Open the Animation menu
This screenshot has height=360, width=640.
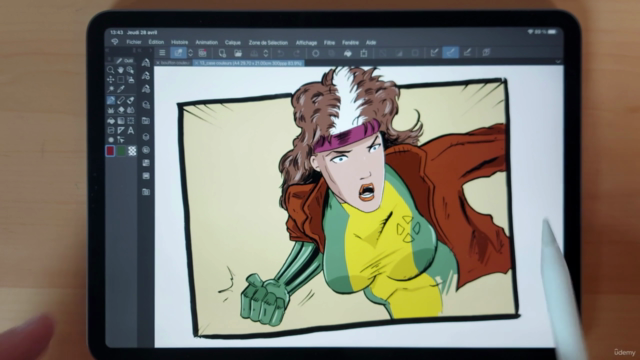207,42
